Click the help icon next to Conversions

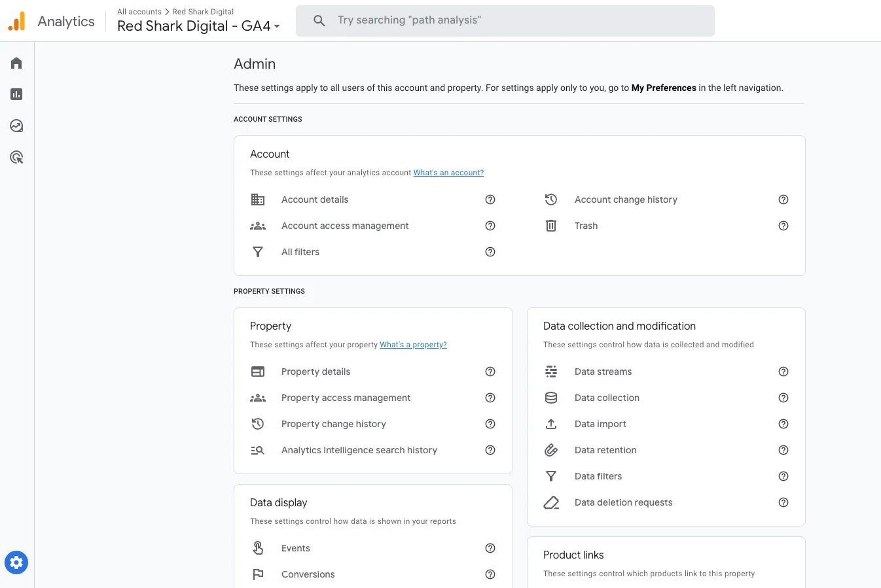click(490, 574)
